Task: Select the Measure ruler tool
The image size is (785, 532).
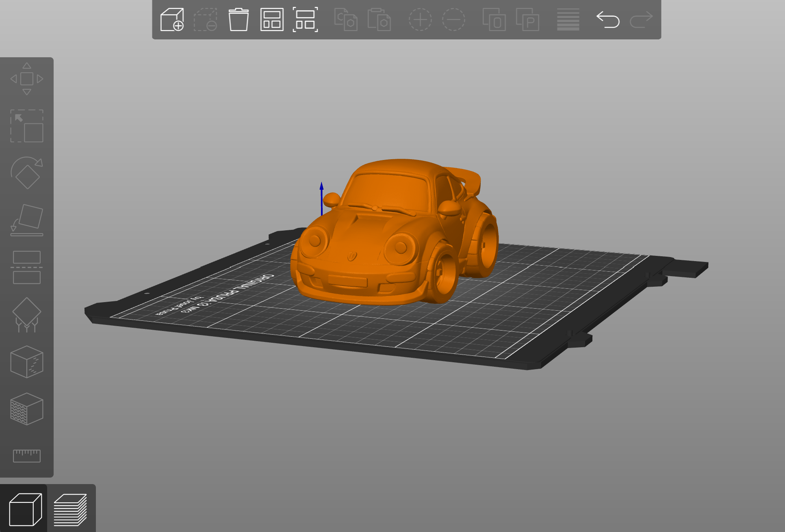Action: [x=27, y=456]
